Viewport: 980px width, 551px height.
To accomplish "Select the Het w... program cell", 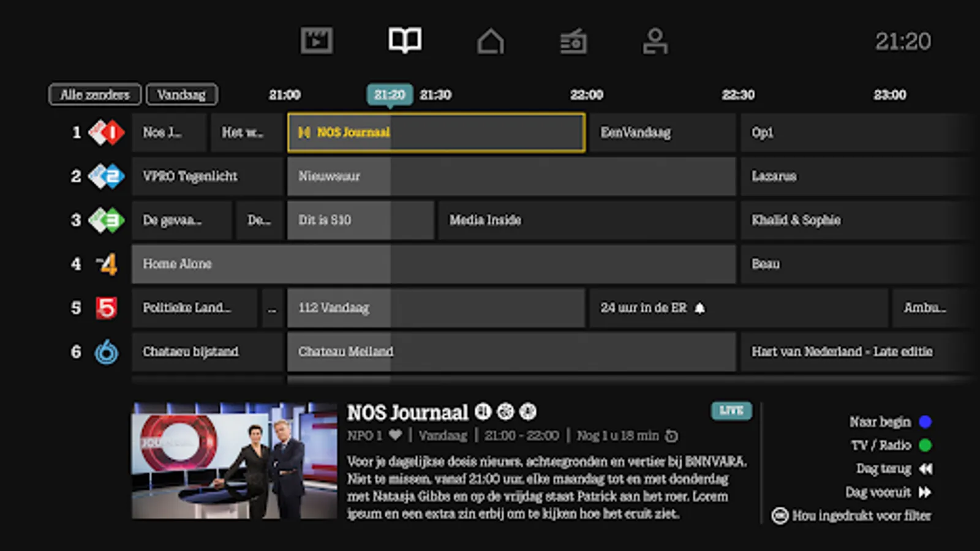I will [x=247, y=132].
